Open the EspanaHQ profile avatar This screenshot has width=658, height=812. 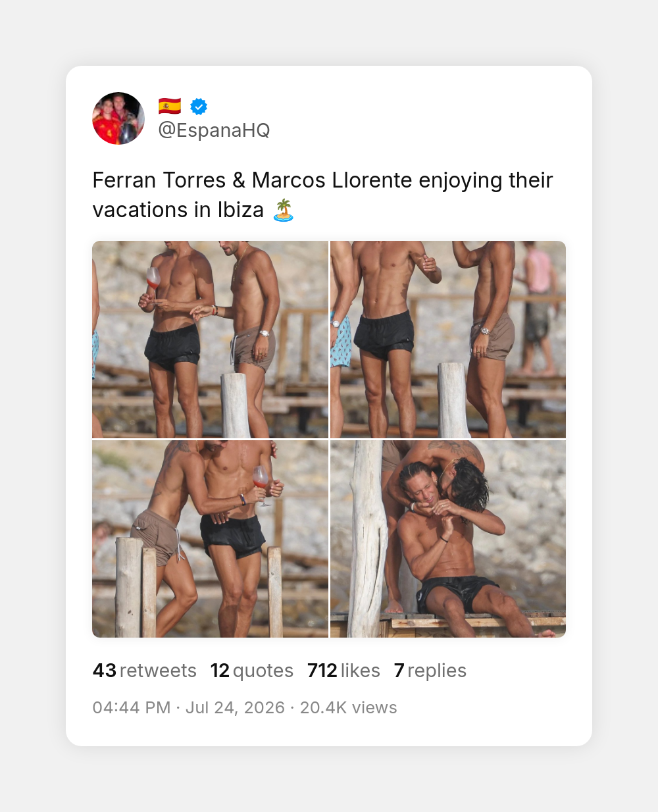point(118,118)
